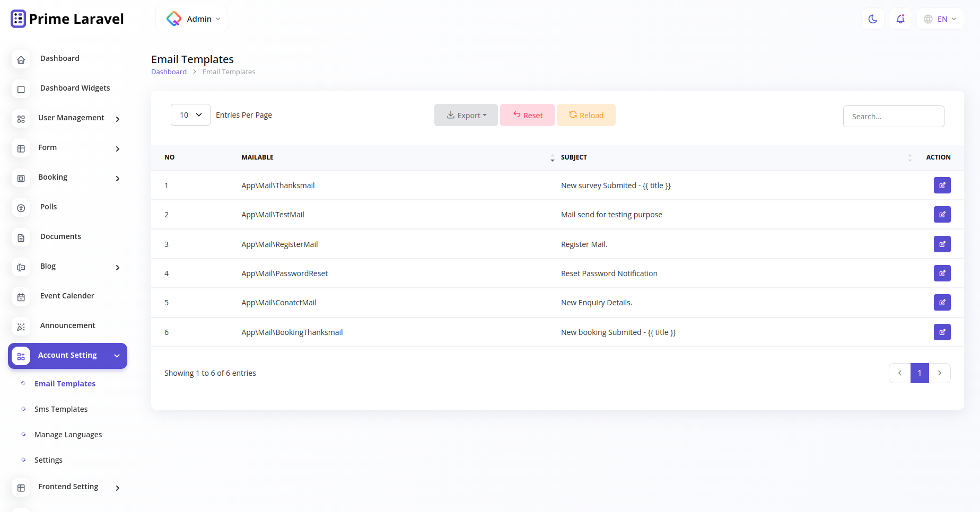
Task: Open the Admin account dropdown
Action: (x=191, y=18)
